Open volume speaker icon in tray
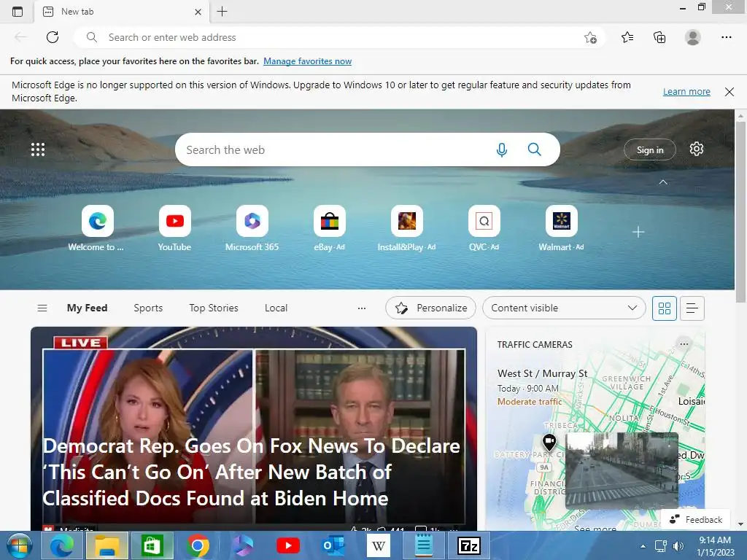This screenshot has width=747, height=560. 678,546
